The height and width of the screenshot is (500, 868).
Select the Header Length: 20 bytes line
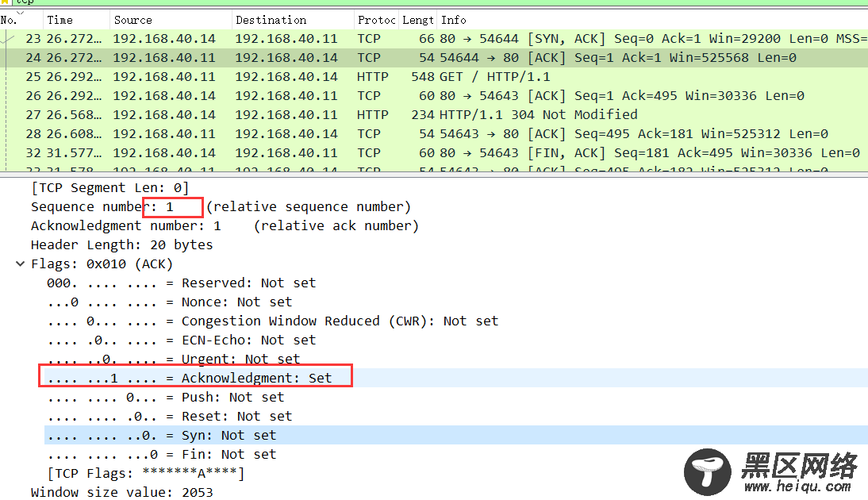(x=121, y=244)
